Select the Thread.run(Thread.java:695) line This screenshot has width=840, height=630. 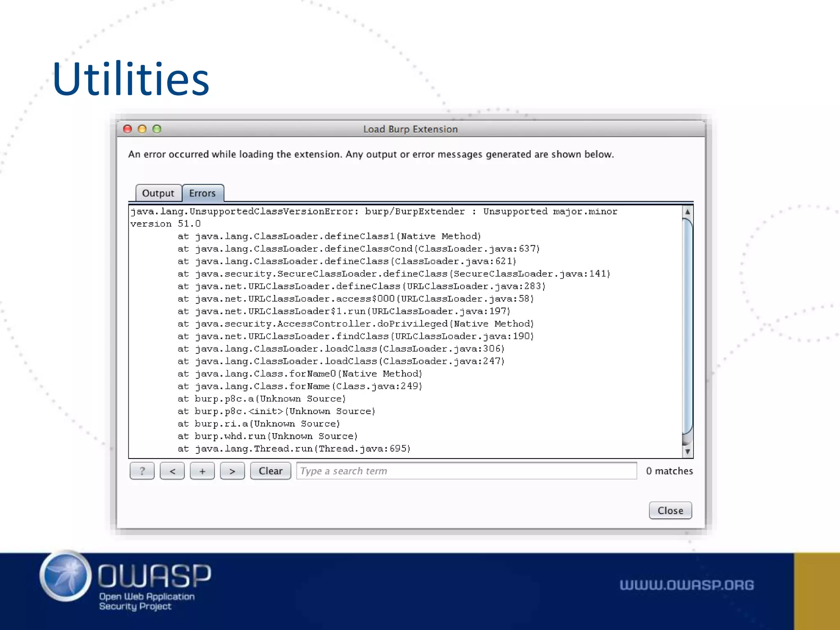click(x=294, y=449)
